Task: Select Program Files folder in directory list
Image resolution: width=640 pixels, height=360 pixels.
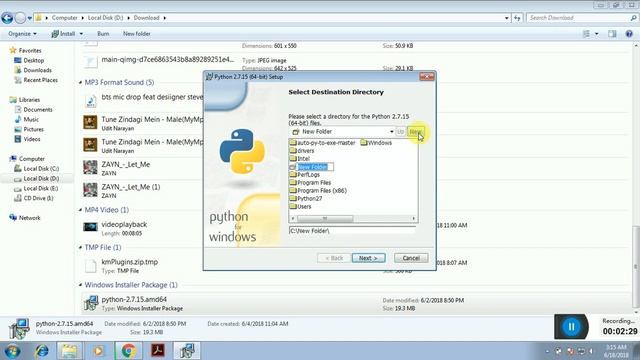Action: click(x=310, y=182)
